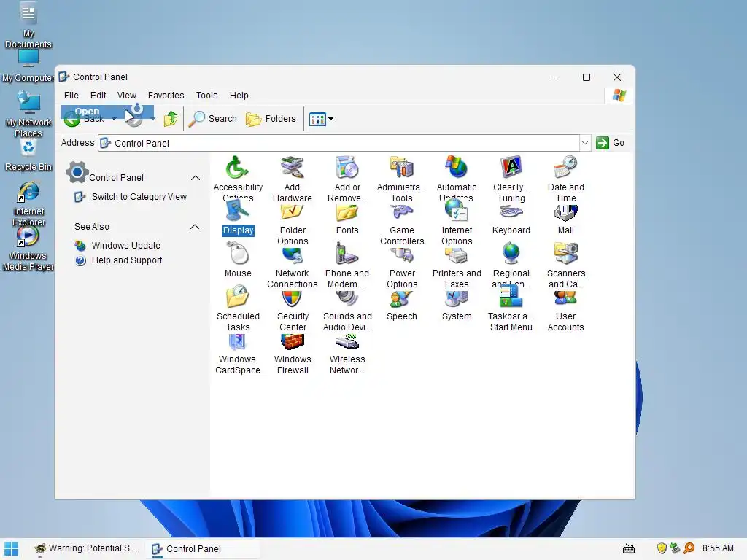Screen dimensions: 747x560
Task: Select Windows Media Player desktop shortcut
Action: point(28,249)
